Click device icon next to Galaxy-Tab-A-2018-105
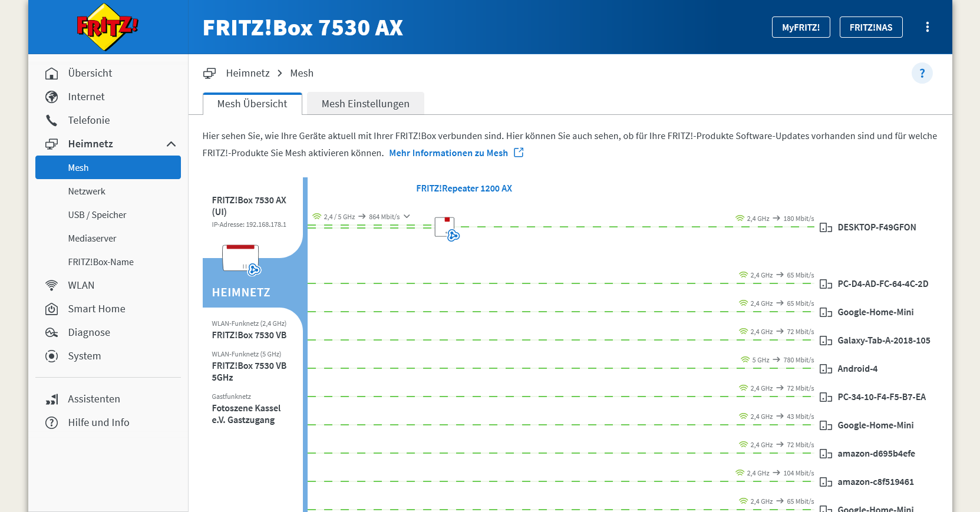 point(826,341)
